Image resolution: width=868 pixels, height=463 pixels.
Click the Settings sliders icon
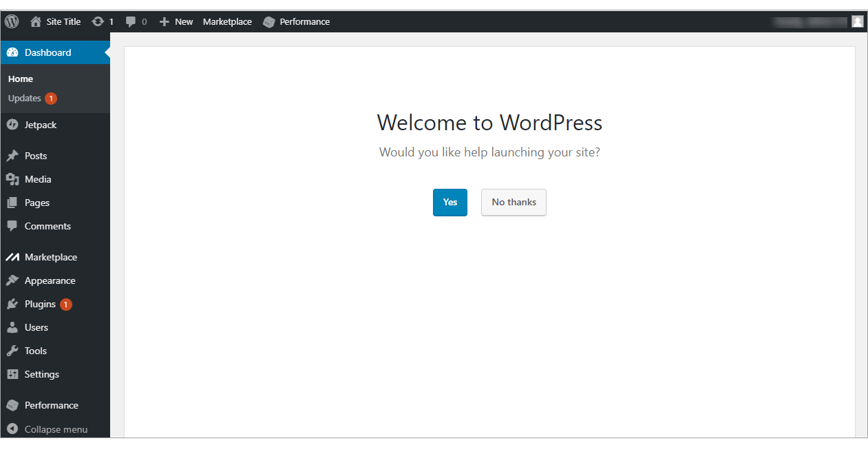pos(12,374)
